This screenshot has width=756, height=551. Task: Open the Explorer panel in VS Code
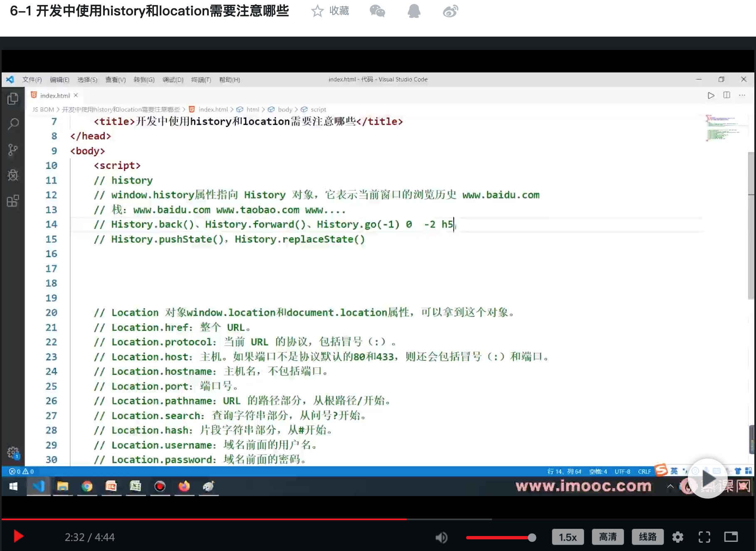(x=13, y=99)
